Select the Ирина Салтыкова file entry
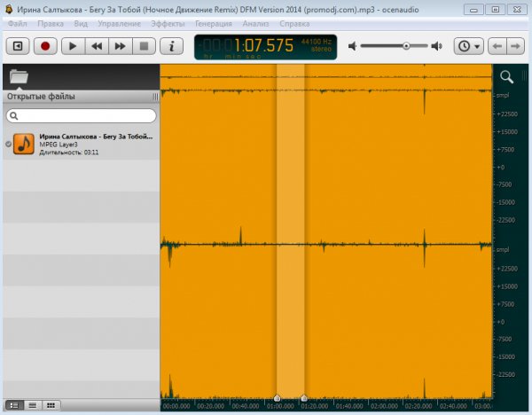This screenshot has width=532, height=415. coord(81,145)
